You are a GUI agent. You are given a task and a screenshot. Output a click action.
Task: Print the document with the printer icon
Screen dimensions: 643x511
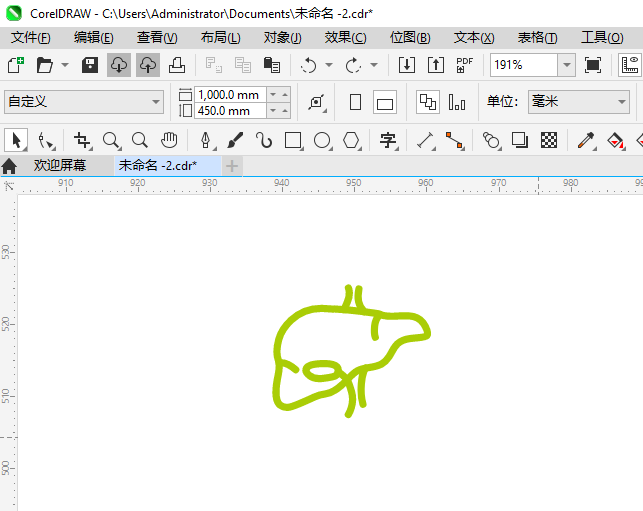click(177, 65)
